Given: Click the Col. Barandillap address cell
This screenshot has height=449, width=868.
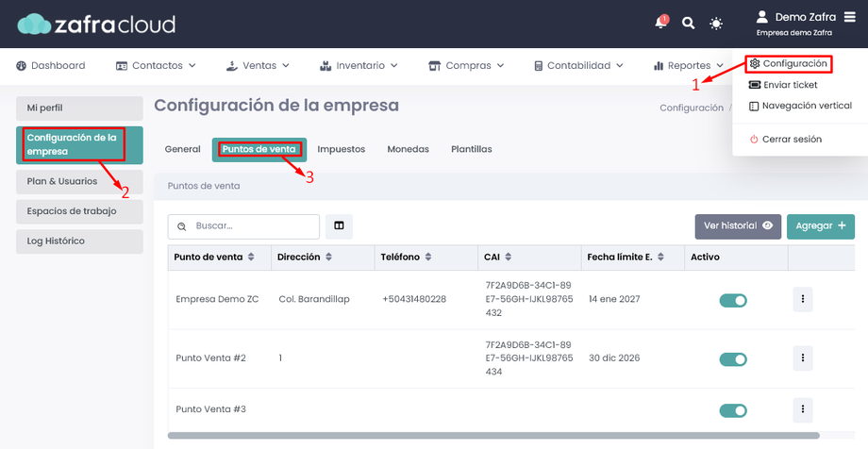Looking at the screenshot, I should 314,300.
